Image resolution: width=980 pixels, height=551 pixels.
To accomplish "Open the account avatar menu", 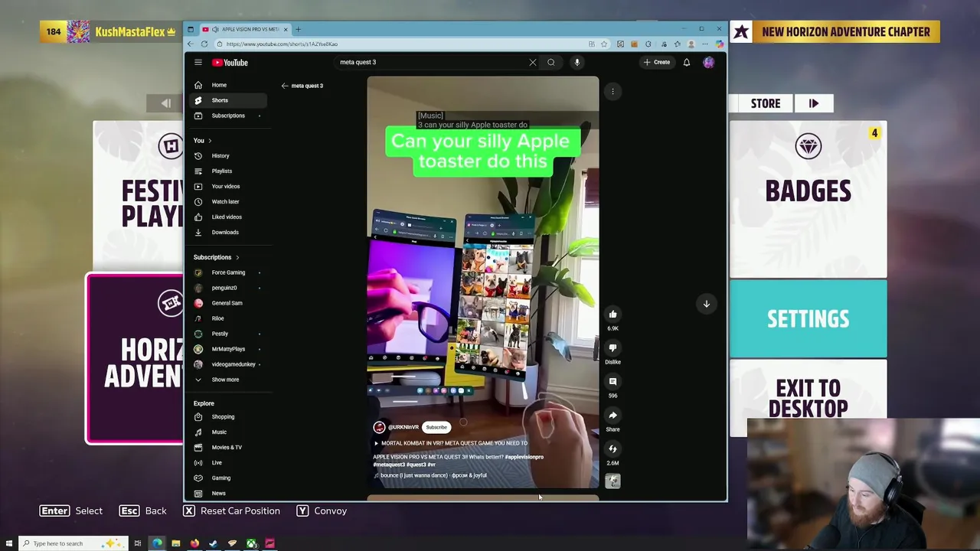I will point(708,62).
